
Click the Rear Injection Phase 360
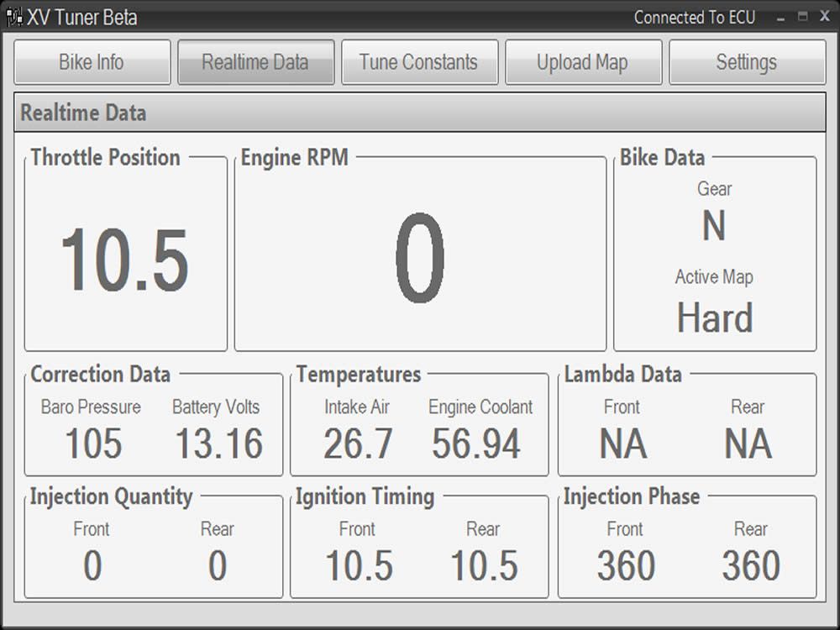[x=753, y=565]
